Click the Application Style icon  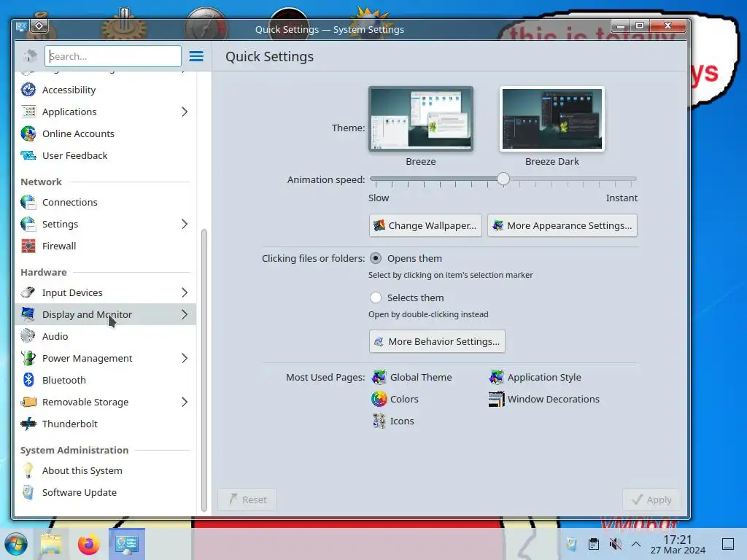click(x=496, y=377)
